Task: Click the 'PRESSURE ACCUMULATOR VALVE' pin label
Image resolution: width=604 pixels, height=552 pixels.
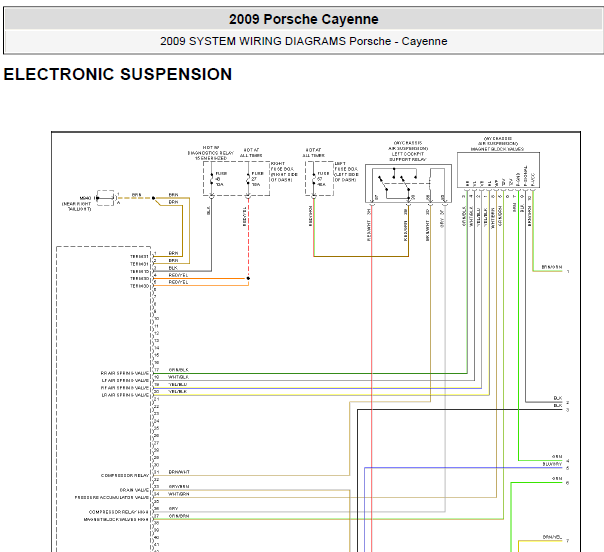Action: tap(112, 497)
